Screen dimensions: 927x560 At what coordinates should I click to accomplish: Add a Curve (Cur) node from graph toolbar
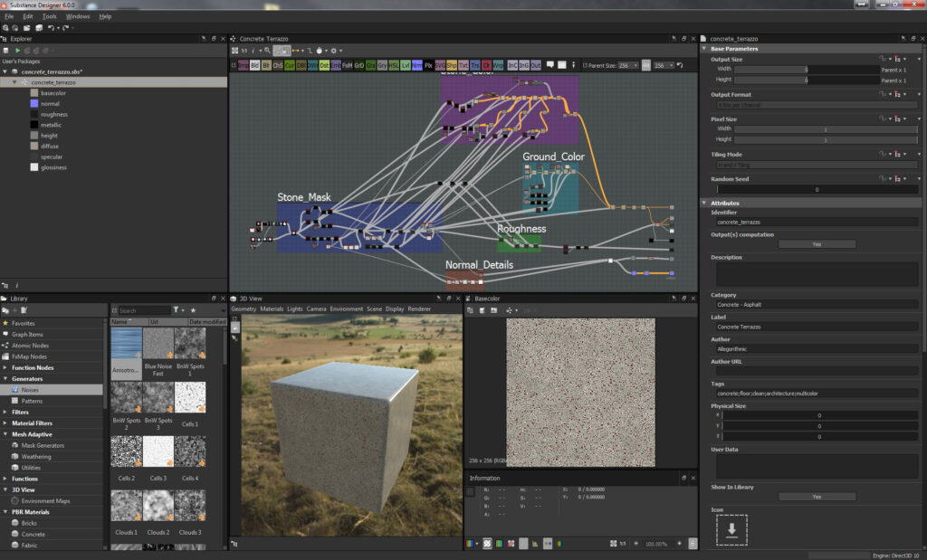pyautogui.click(x=290, y=65)
